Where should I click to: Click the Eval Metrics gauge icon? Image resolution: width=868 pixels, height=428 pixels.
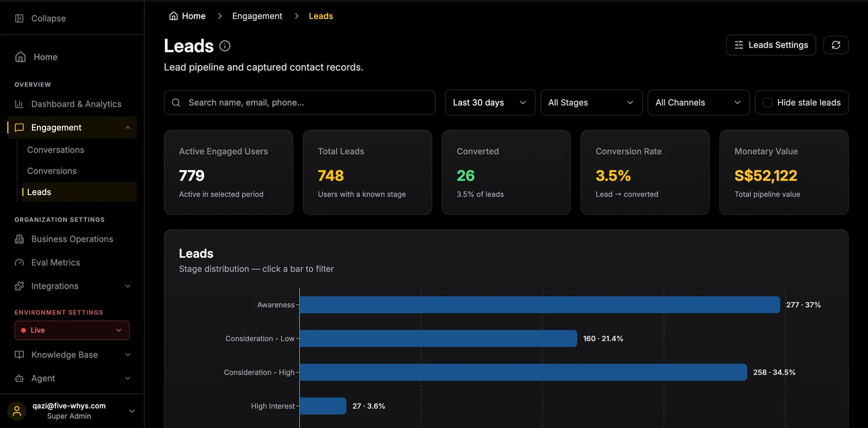(x=20, y=263)
